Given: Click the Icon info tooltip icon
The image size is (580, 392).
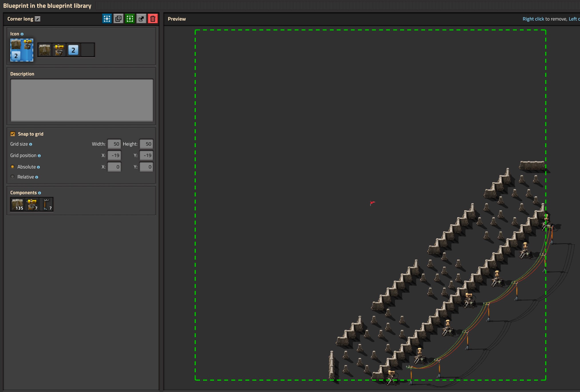Looking at the screenshot, I should pos(22,34).
